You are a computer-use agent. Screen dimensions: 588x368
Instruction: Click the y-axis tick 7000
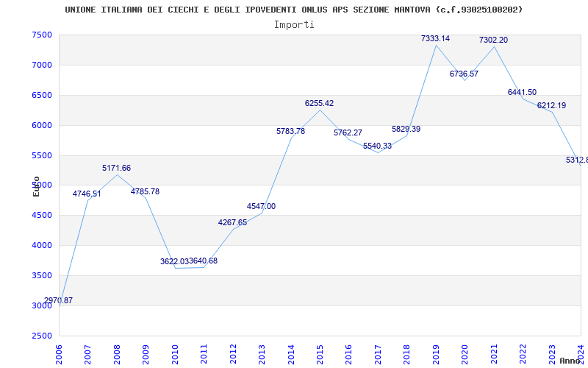point(42,65)
